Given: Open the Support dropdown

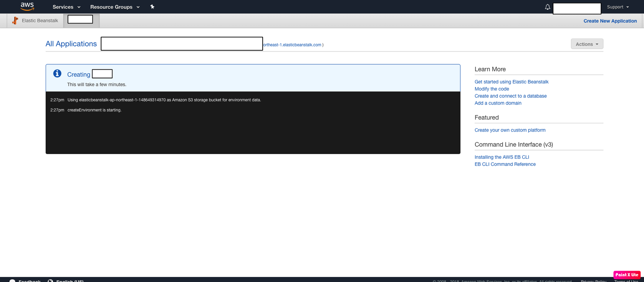Looking at the screenshot, I should [618, 7].
